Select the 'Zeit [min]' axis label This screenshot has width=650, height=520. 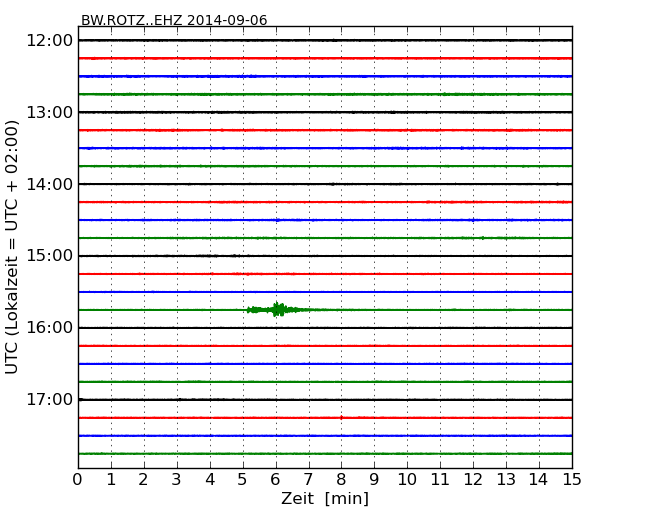[x=325, y=499]
